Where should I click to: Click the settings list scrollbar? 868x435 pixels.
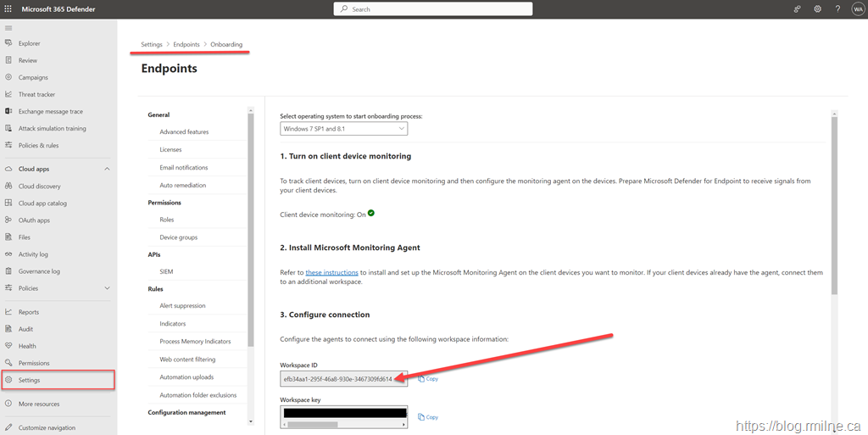(250, 229)
